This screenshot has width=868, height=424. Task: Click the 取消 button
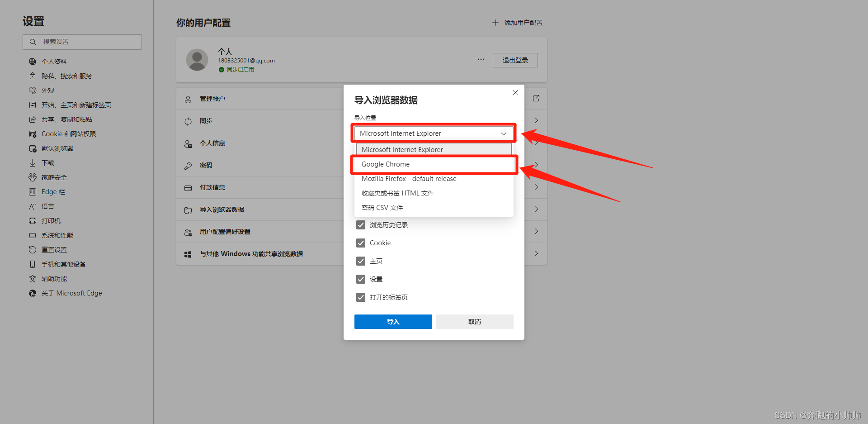(x=475, y=322)
